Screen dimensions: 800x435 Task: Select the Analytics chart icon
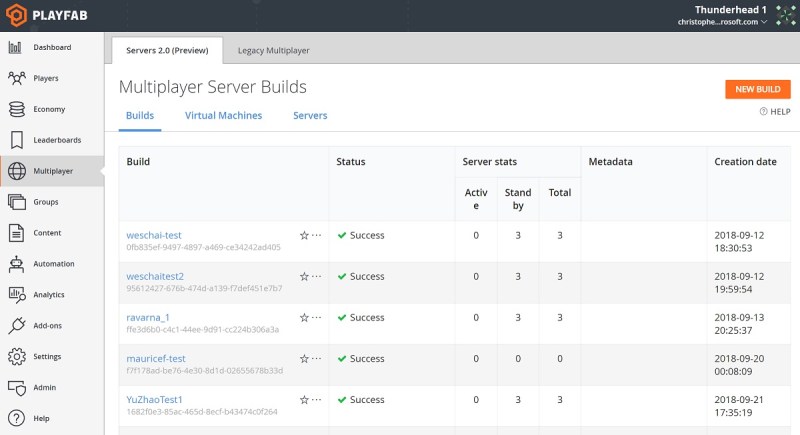tap(17, 295)
